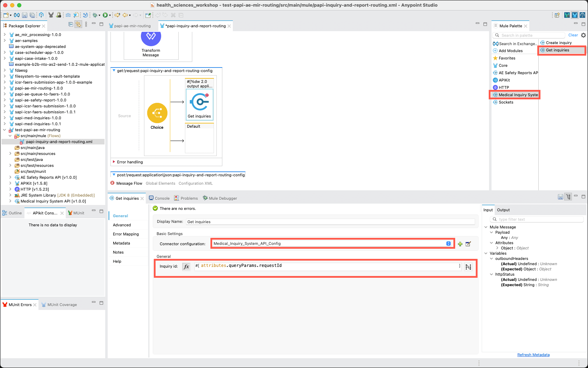Choose Create inquiry operation in palette
Image resolution: width=588 pixels, height=368 pixels.
(556, 43)
